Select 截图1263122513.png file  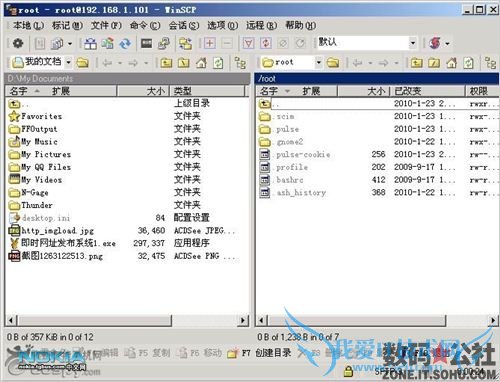pyautogui.click(x=56, y=256)
